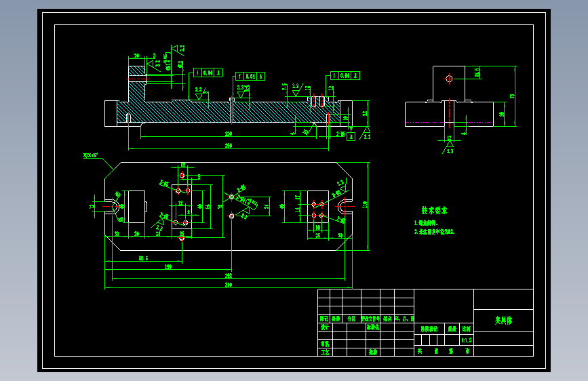588x381 pixels.
Task: Click the 110 width dimension text
Action: (x=364, y=205)
